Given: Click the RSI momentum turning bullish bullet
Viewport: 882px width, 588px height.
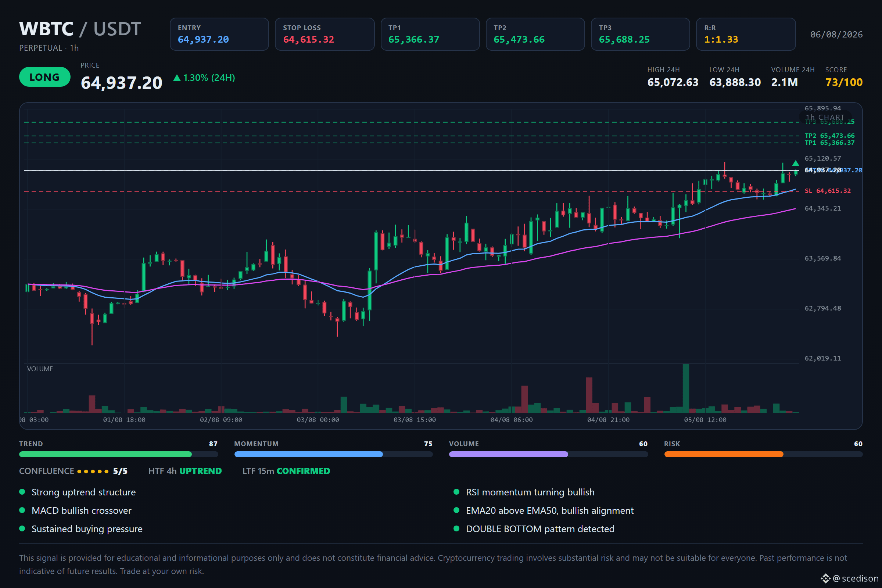Looking at the screenshot, I should (524, 492).
